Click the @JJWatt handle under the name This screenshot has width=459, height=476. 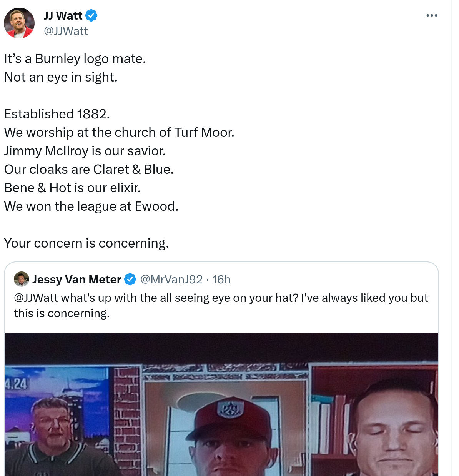pyautogui.click(x=66, y=31)
